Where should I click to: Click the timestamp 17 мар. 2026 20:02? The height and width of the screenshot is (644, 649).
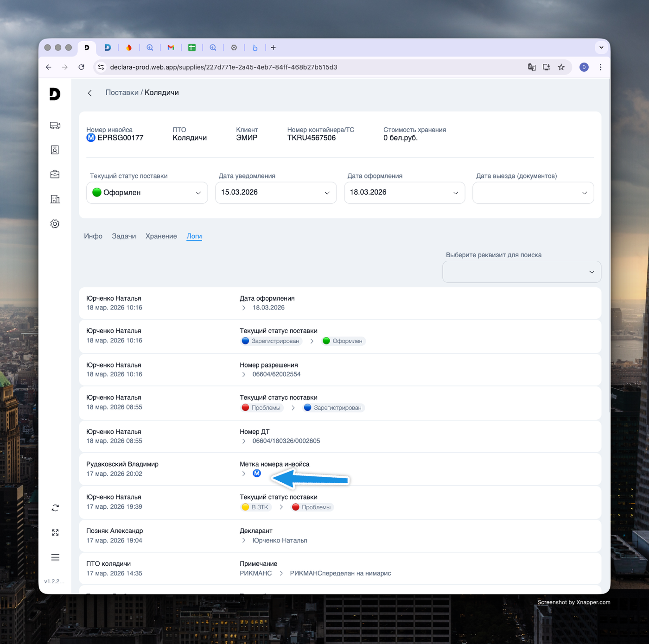(x=115, y=474)
